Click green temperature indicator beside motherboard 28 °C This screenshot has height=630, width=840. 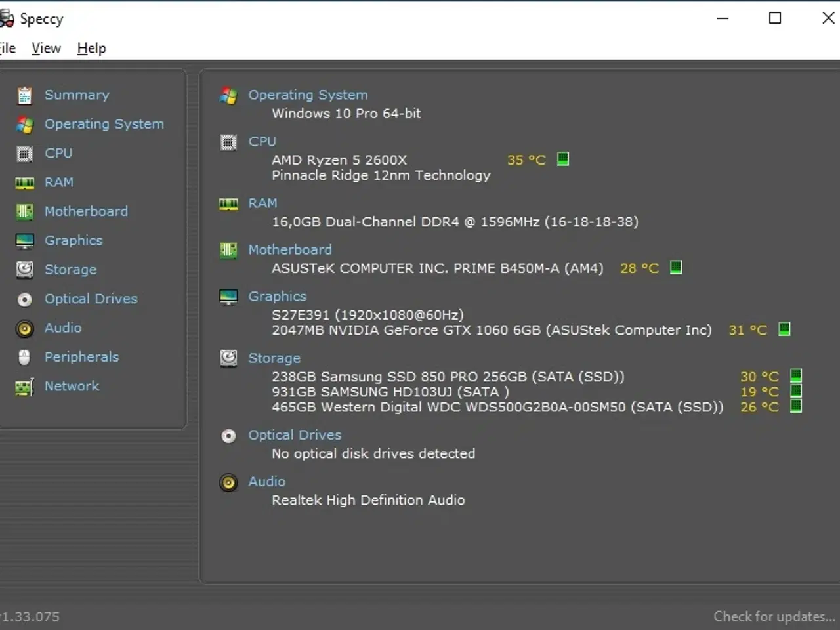[676, 267]
